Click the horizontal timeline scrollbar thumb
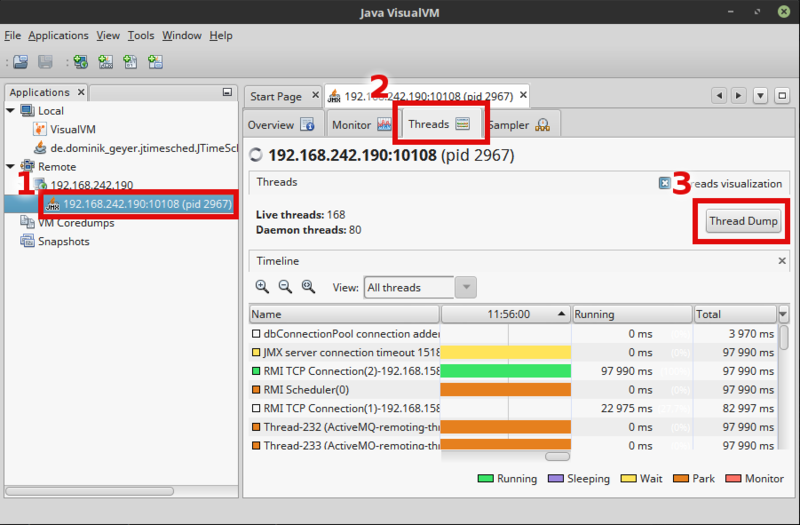 [x=556, y=455]
